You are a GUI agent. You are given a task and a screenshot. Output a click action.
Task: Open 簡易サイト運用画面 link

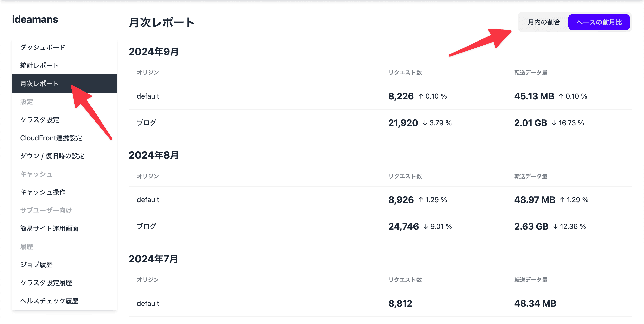click(x=49, y=228)
